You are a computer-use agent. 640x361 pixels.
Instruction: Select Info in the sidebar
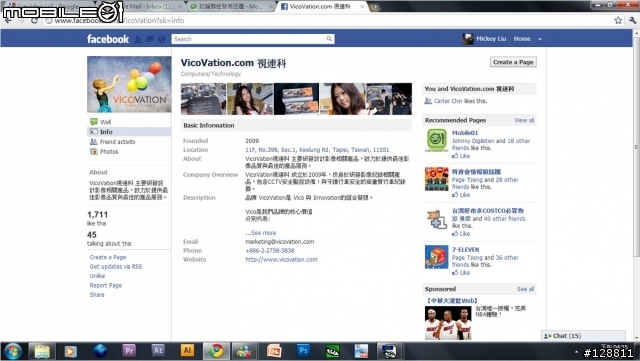coord(129,131)
